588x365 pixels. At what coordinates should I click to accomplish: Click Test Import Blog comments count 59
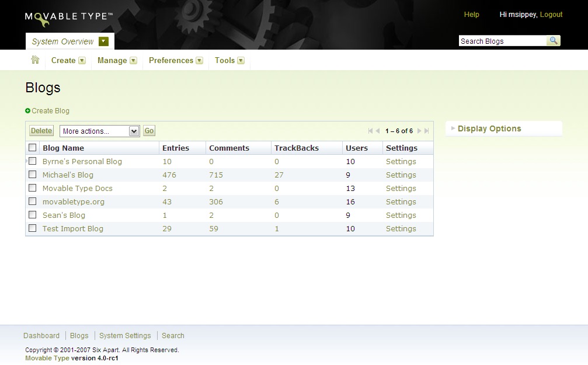point(214,229)
